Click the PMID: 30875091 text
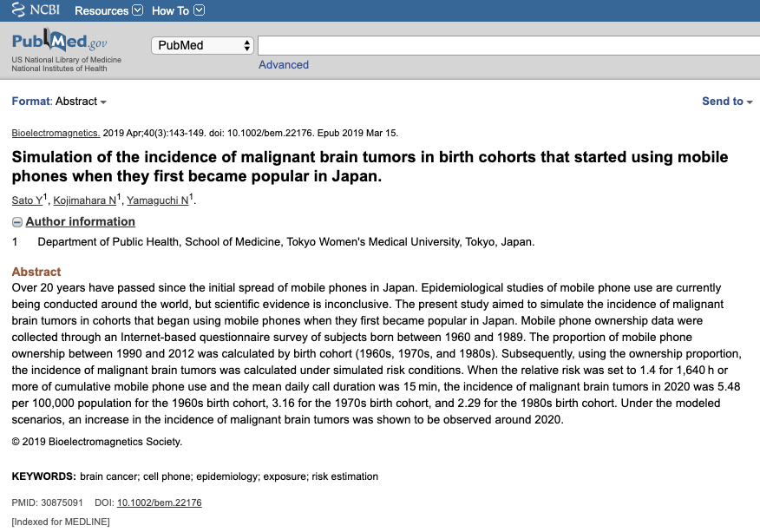 coord(48,502)
